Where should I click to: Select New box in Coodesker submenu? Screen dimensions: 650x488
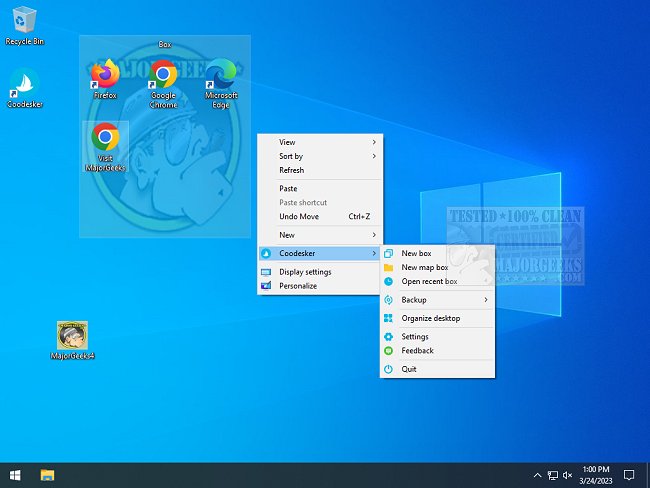[437, 253]
